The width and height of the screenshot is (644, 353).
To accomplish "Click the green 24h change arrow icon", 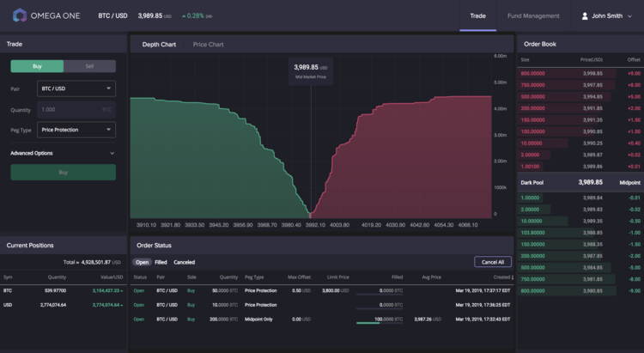I will coord(184,15).
